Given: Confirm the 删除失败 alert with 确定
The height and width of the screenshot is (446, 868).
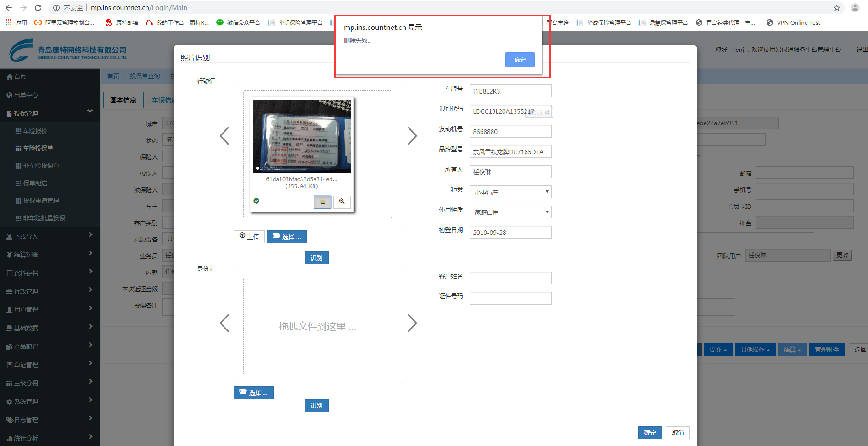Looking at the screenshot, I should (x=520, y=60).
